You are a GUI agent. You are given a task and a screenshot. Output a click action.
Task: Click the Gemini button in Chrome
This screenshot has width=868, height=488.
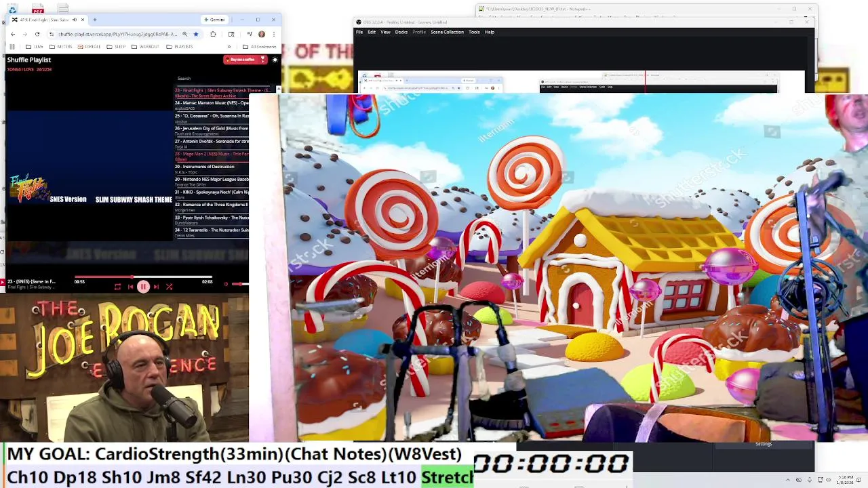(215, 20)
